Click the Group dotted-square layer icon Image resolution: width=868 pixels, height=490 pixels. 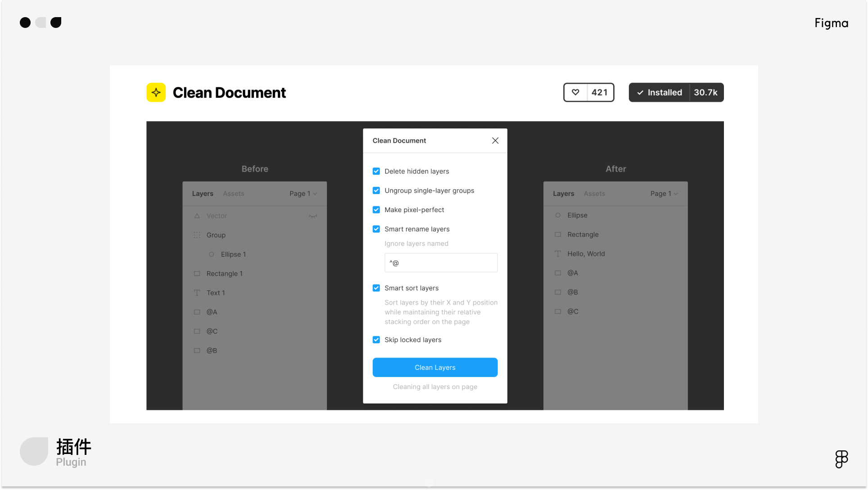tap(197, 235)
